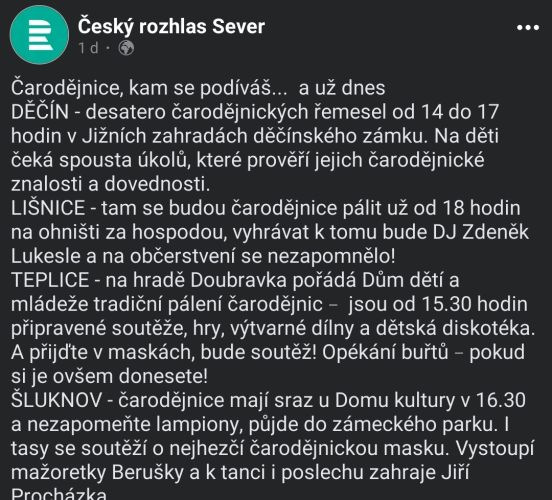Viewport: 552px width, 500px height.
Task: Click the word ŠLUKNOV in the post
Action: 56,400
